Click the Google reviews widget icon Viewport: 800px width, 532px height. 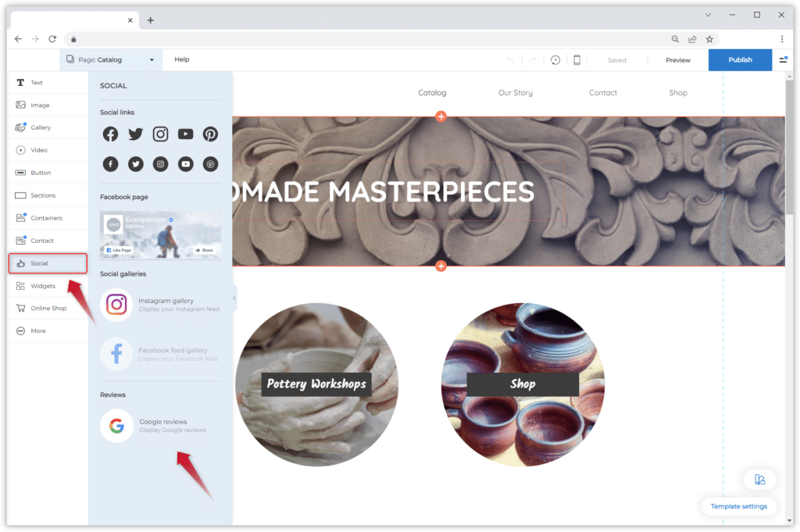click(116, 426)
